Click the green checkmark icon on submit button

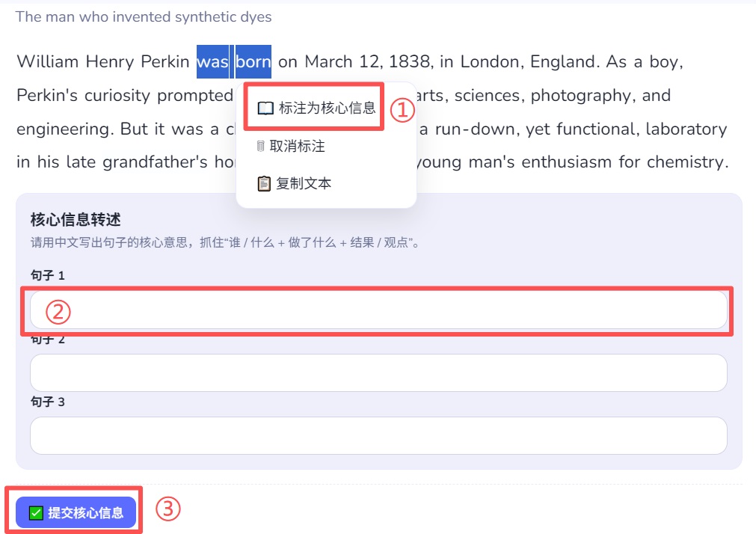point(36,513)
